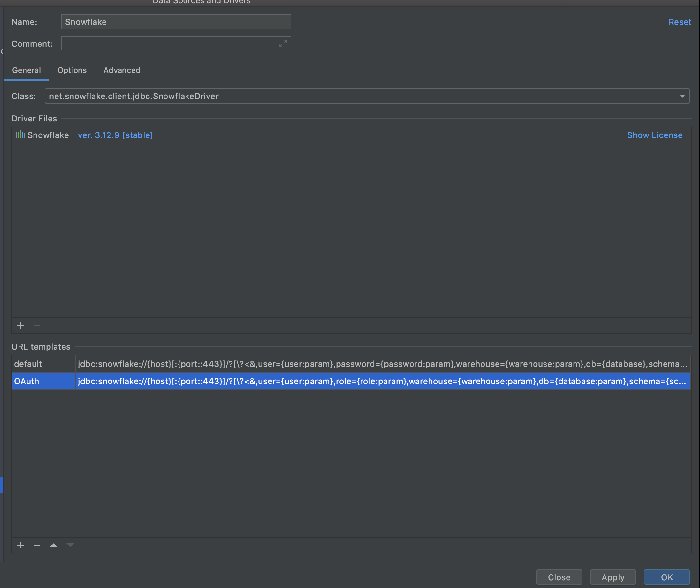Reset the driver configuration
700x588 pixels.
(x=680, y=22)
